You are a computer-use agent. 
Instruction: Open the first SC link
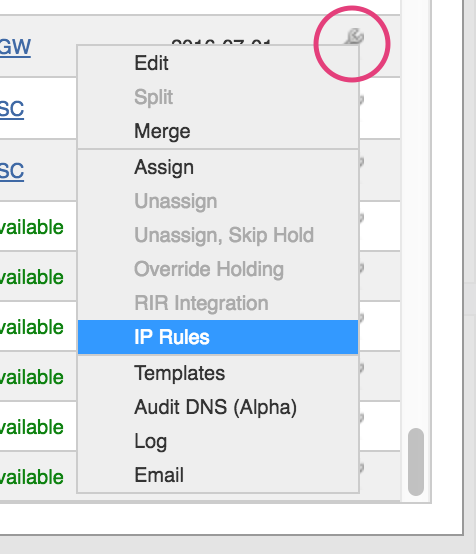12,109
